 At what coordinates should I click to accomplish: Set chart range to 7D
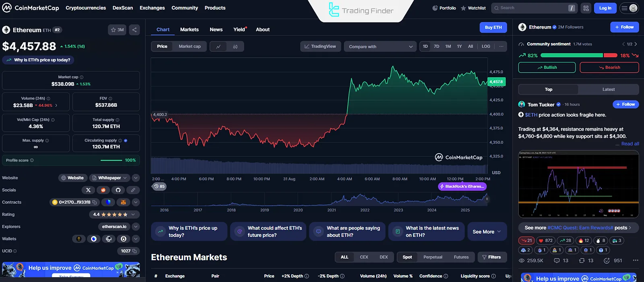point(437,46)
